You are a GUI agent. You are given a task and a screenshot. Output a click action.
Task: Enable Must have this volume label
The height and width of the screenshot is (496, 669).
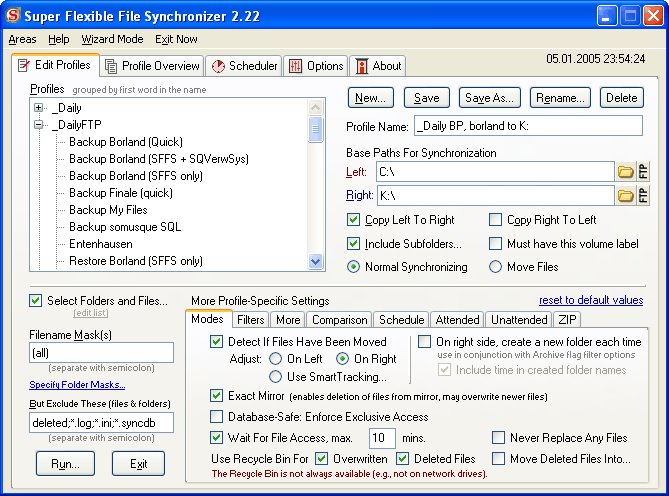pyautogui.click(x=495, y=244)
